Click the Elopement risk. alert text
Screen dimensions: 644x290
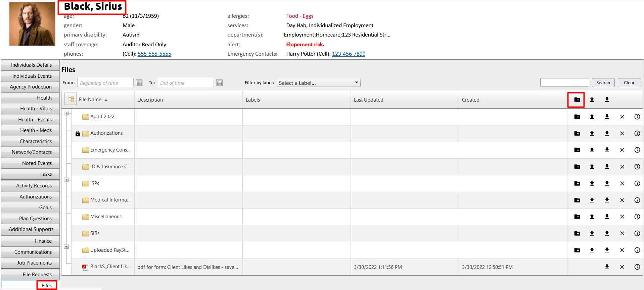[x=305, y=44]
